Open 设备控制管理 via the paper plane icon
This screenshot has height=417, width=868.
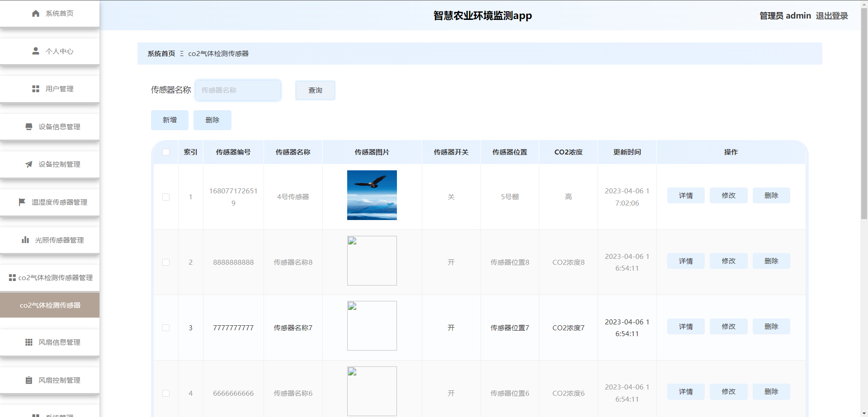(28, 164)
